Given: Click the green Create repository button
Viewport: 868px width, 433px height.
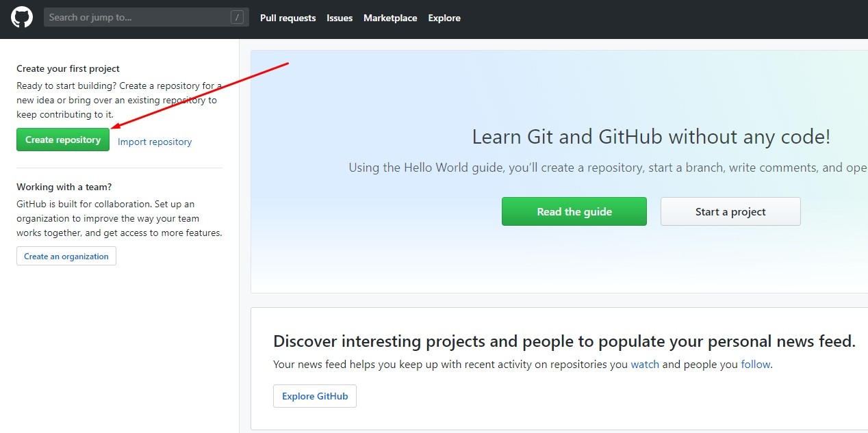Looking at the screenshot, I should [63, 140].
